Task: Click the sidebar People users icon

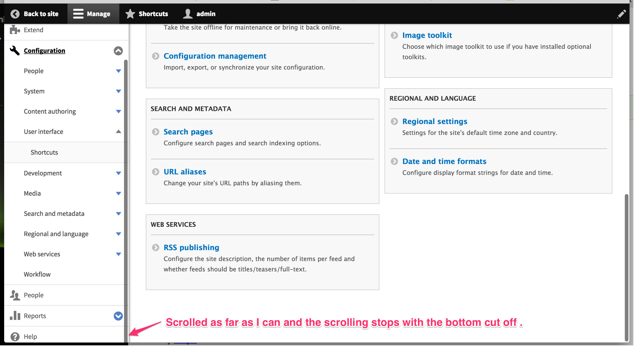Action: pyautogui.click(x=15, y=295)
